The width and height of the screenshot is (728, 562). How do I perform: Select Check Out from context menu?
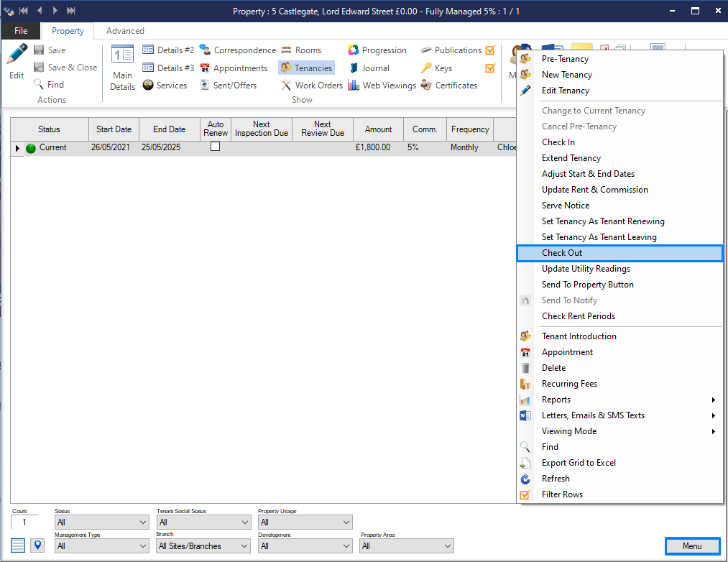pyautogui.click(x=562, y=253)
